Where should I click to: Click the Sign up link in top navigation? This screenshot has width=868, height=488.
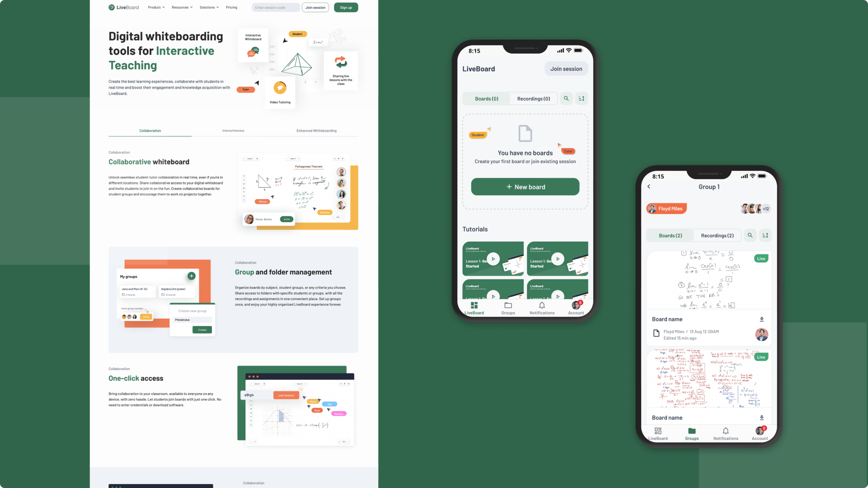pyautogui.click(x=345, y=7)
